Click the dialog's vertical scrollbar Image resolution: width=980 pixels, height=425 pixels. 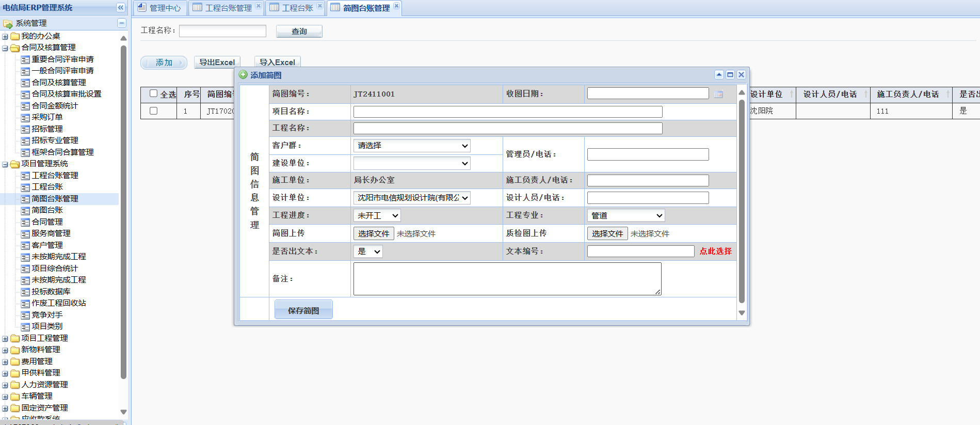[x=742, y=201]
